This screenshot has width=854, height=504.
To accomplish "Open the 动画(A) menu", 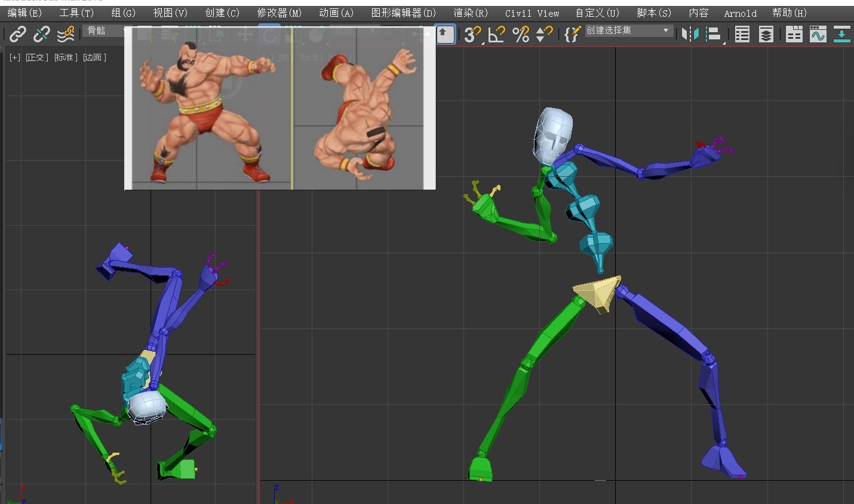I will coord(336,13).
